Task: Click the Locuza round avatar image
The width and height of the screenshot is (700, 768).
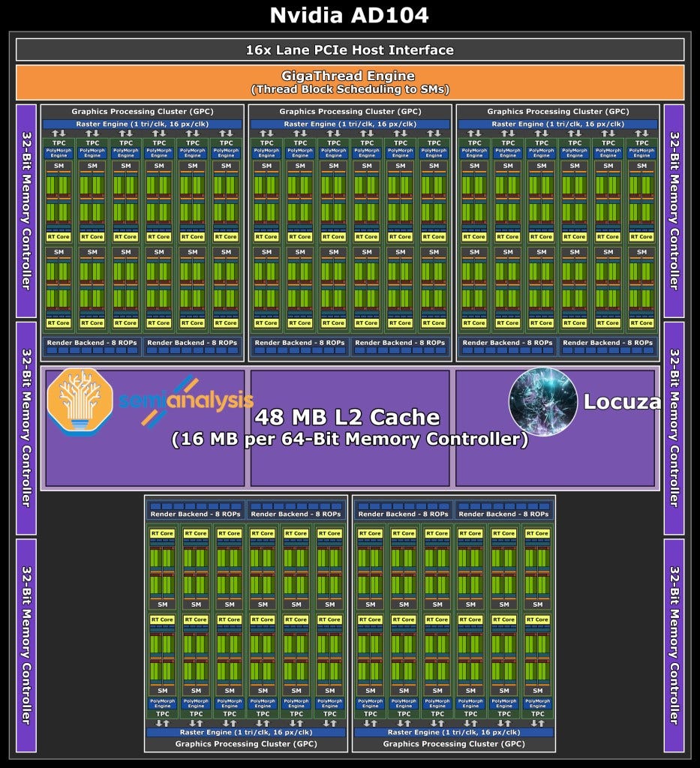Action: pyautogui.click(x=543, y=402)
